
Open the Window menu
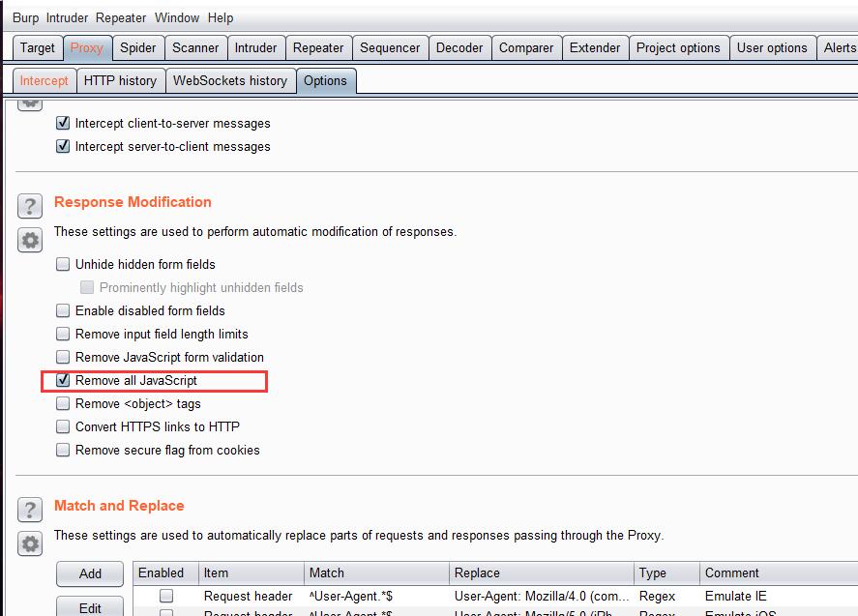[176, 17]
